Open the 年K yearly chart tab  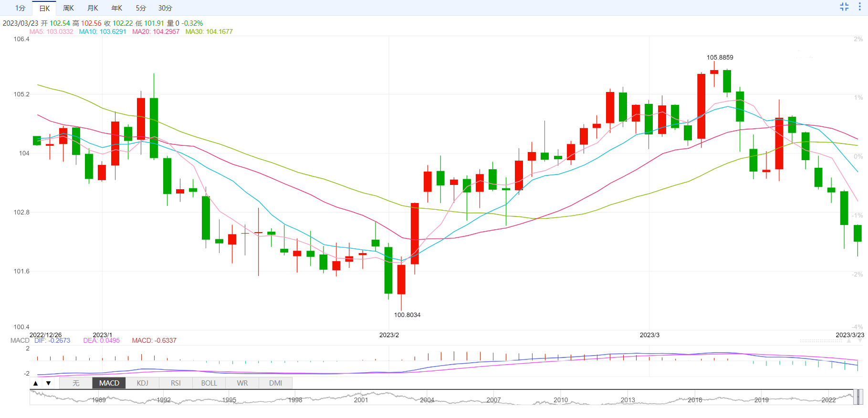(116, 8)
